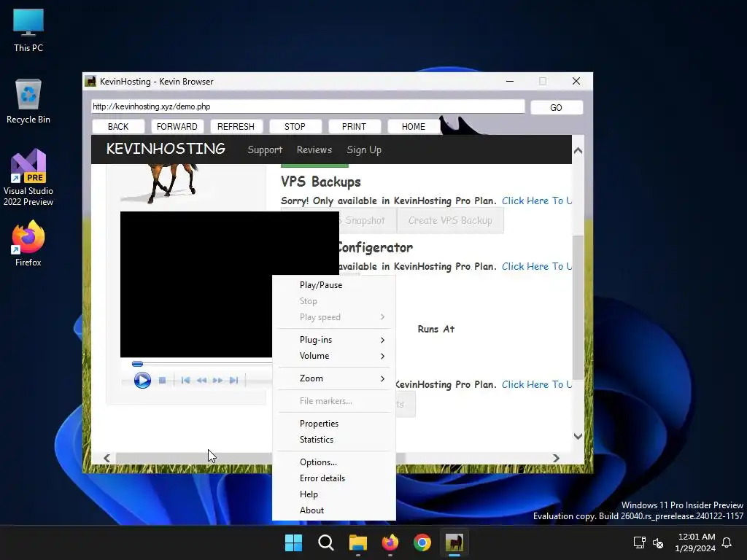Click the STOP toolbar button

click(295, 127)
